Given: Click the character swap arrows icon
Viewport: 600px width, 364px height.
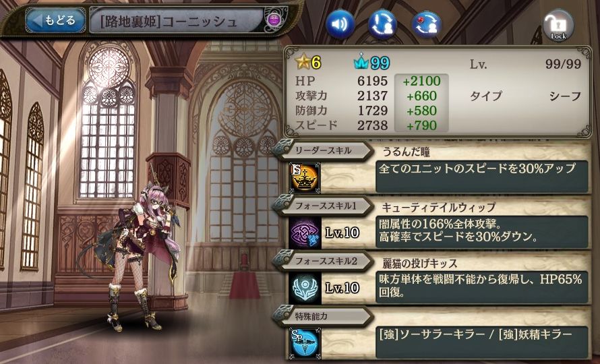Looking at the screenshot, I should tap(382, 24).
